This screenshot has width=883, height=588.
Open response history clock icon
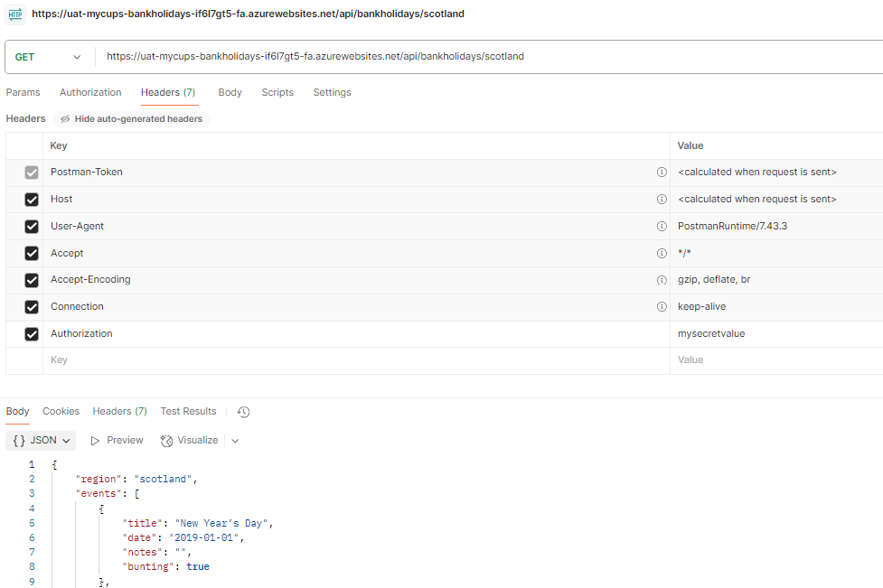click(x=243, y=412)
